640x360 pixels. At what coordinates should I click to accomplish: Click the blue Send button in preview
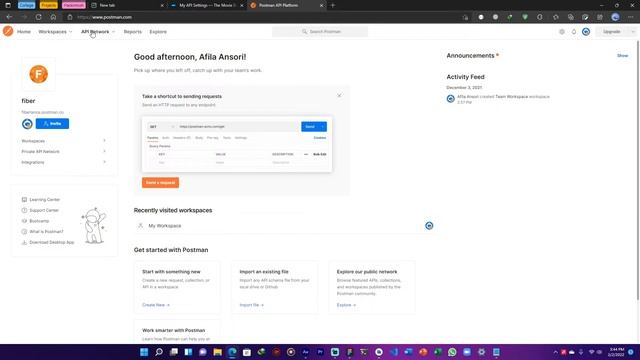pos(310,127)
